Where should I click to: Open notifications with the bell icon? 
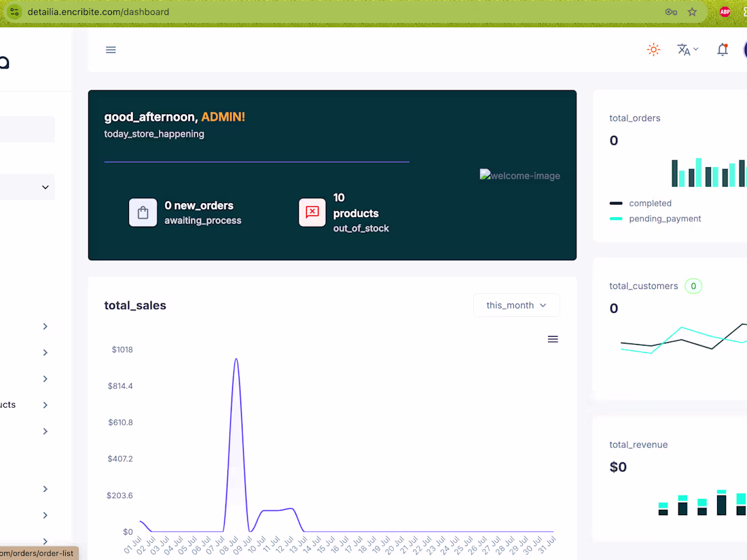(723, 50)
